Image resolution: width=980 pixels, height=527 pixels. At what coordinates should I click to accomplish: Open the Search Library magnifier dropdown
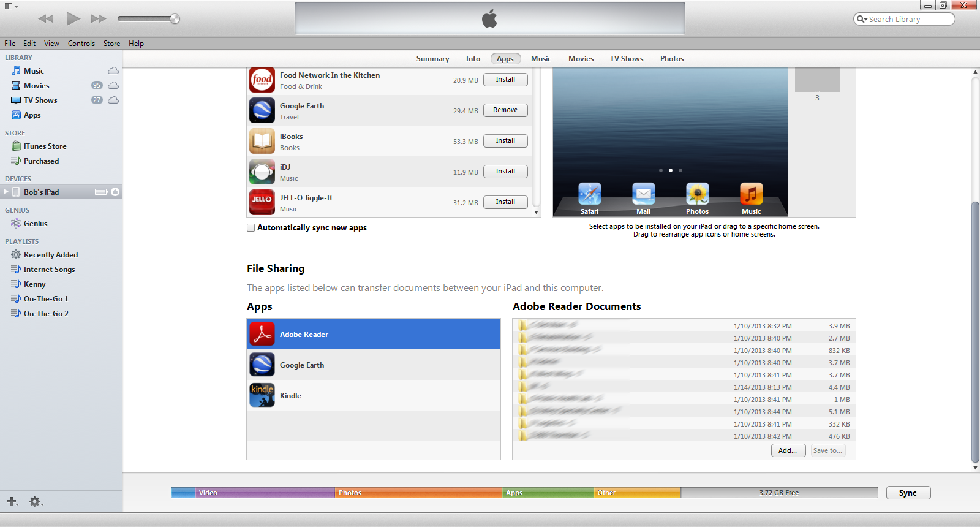coord(862,19)
